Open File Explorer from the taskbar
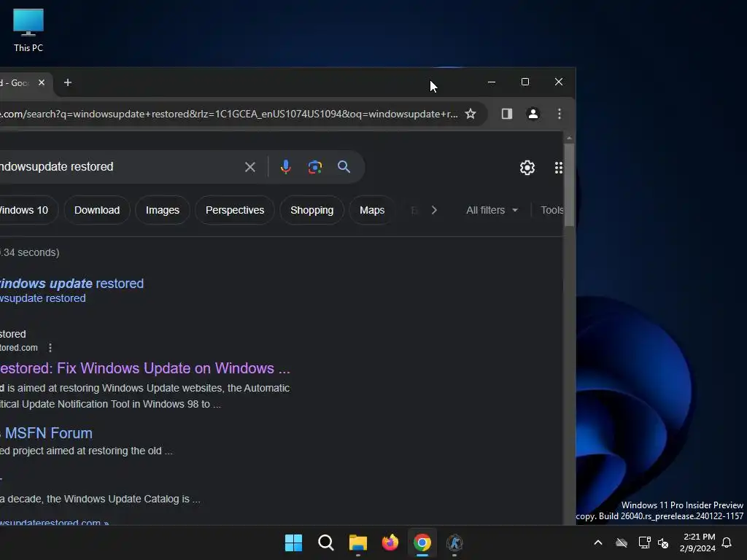The height and width of the screenshot is (560, 747). click(357, 542)
